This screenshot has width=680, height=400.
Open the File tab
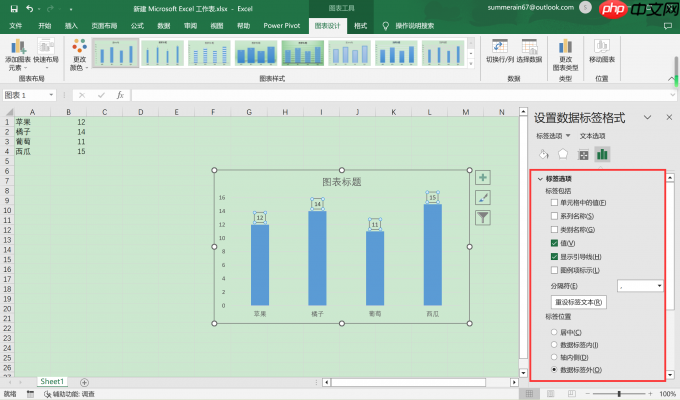(16, 26)
